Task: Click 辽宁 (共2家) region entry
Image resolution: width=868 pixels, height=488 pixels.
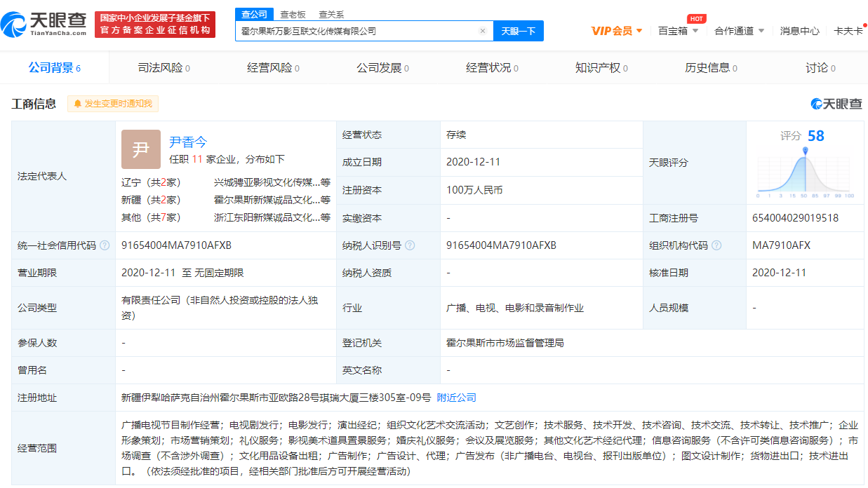Action: click(x=151, y=182)
